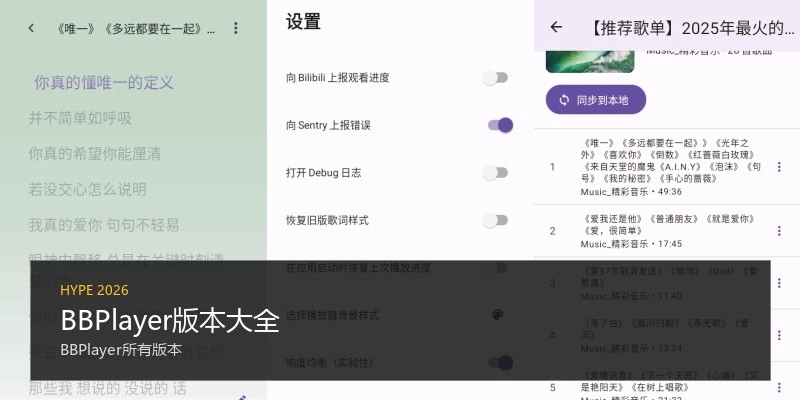Click the 设置 page heading
The image size is (800, 400).
303,22
